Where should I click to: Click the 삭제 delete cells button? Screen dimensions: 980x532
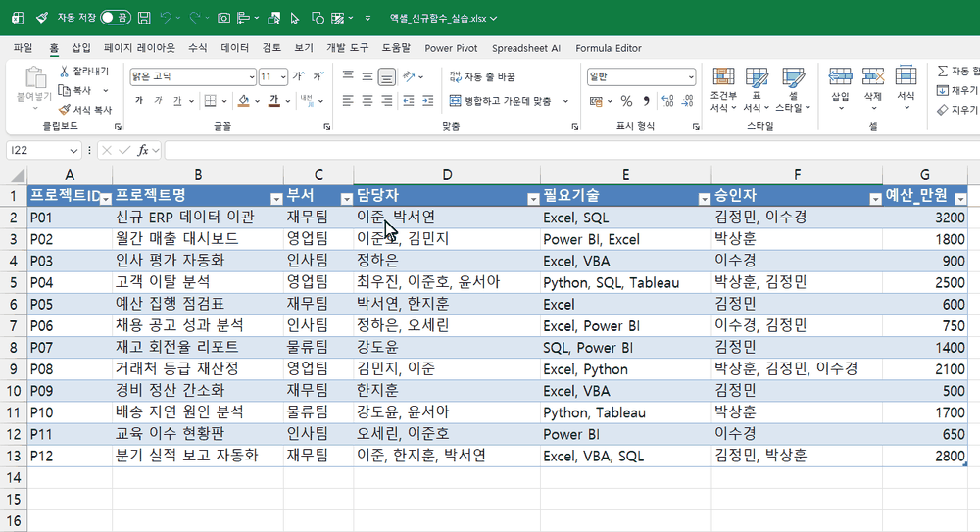(872, 90)
